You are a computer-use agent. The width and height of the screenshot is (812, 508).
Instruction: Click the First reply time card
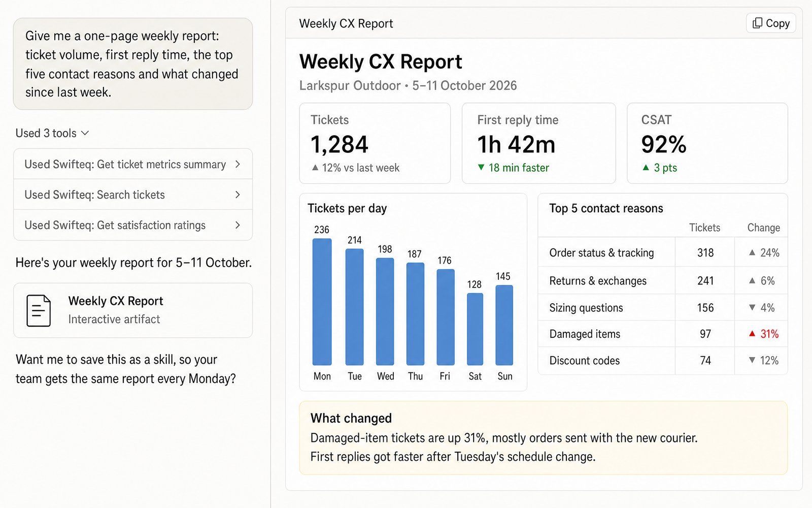[x=538, y=143]
